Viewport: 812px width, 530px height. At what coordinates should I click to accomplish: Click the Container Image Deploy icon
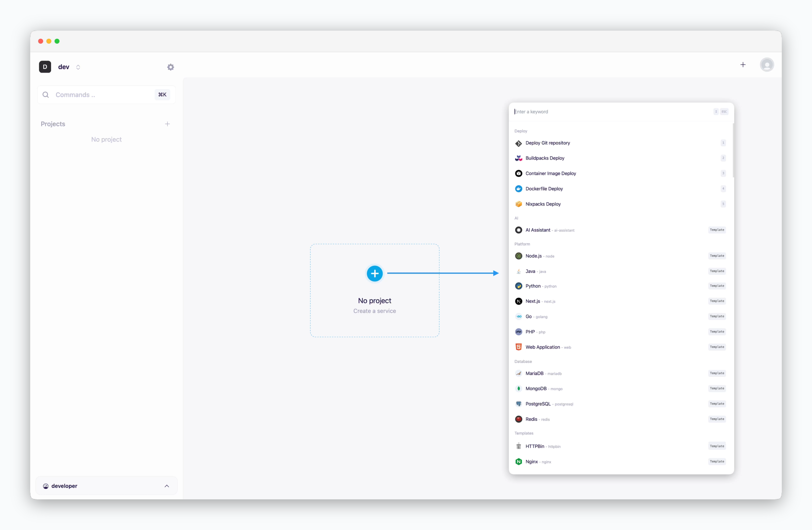coord(518,173)
